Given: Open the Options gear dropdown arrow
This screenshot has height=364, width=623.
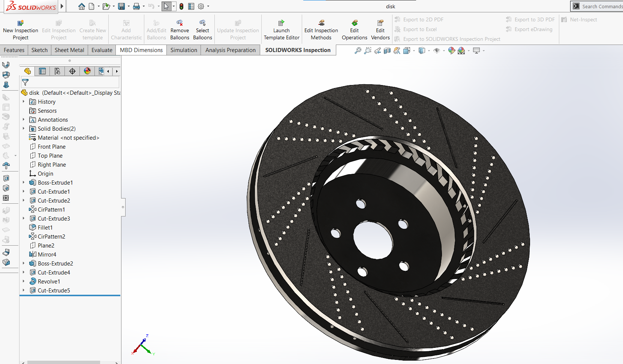Looking at the screenshot, I should point(208,6).
